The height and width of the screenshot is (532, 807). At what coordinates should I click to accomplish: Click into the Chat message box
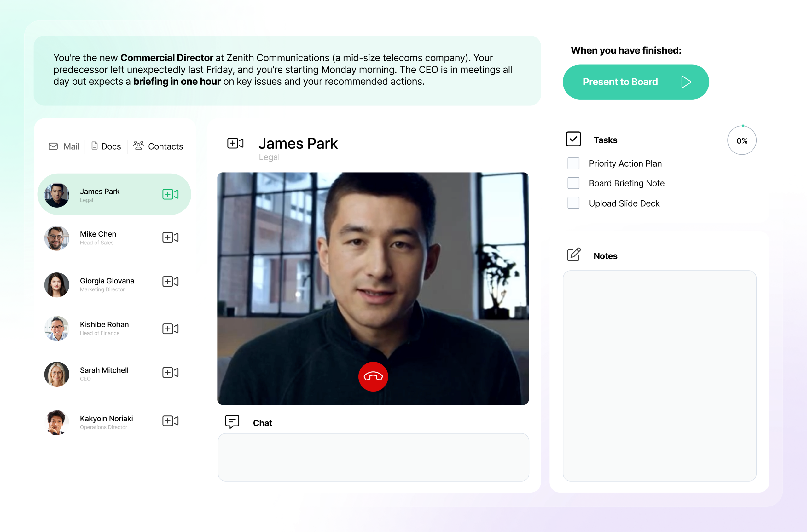(373, 457)
